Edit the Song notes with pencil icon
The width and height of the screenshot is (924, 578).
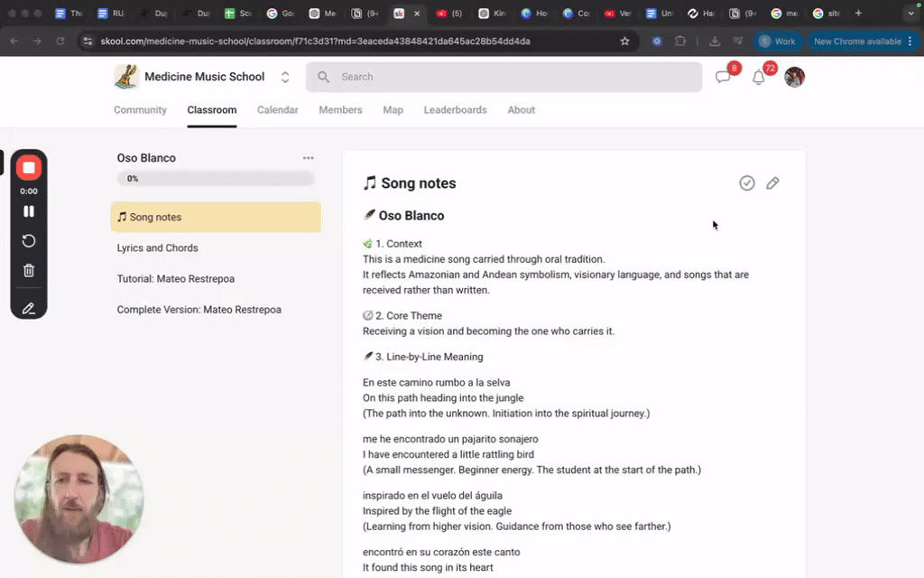tap(773, 182)
